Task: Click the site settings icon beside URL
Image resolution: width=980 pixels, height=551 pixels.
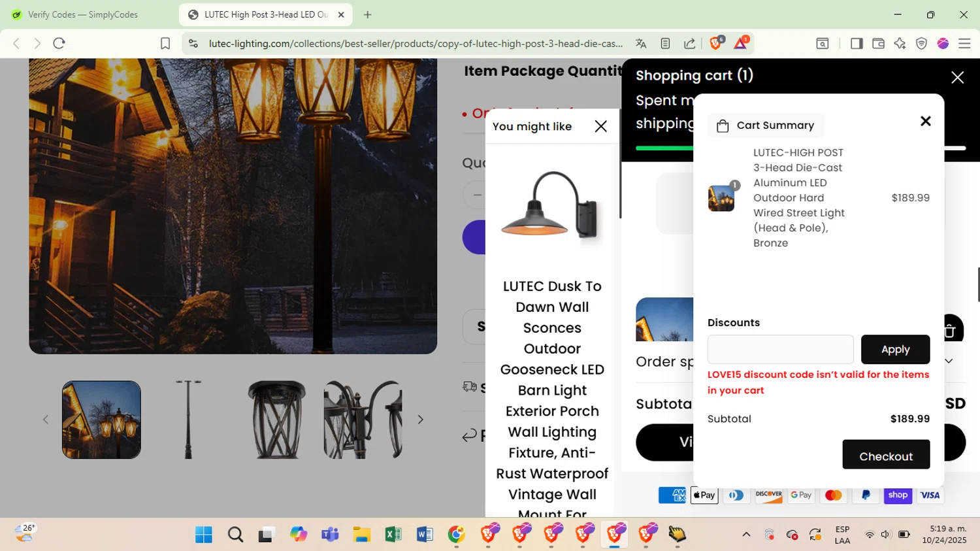Action: pos(193,43)
